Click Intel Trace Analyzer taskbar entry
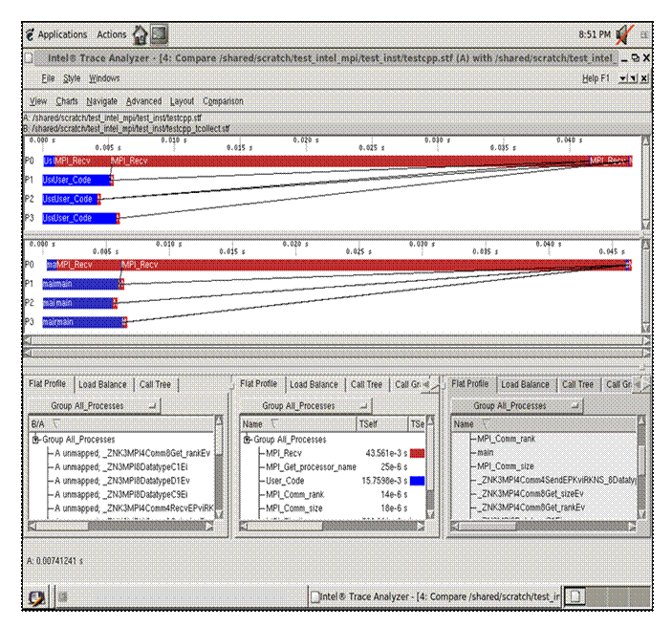The width and height of the screenshot is (672, 626). tap(435, 596)
